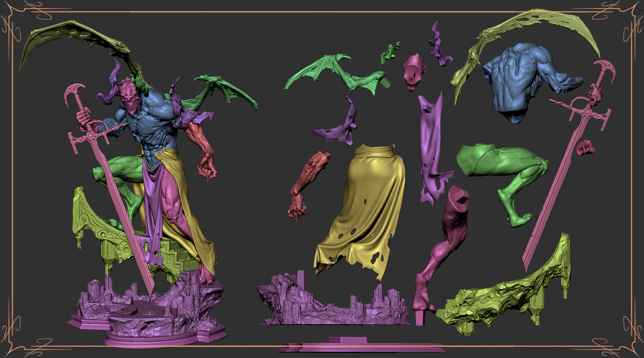Pick the small green fragment near the head

tap(390, 53)
